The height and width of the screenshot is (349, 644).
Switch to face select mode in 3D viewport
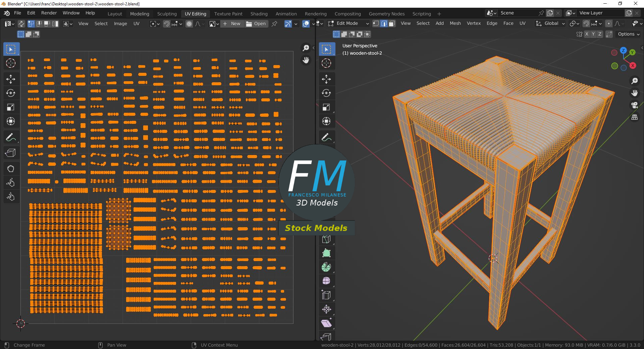[392, 23]
